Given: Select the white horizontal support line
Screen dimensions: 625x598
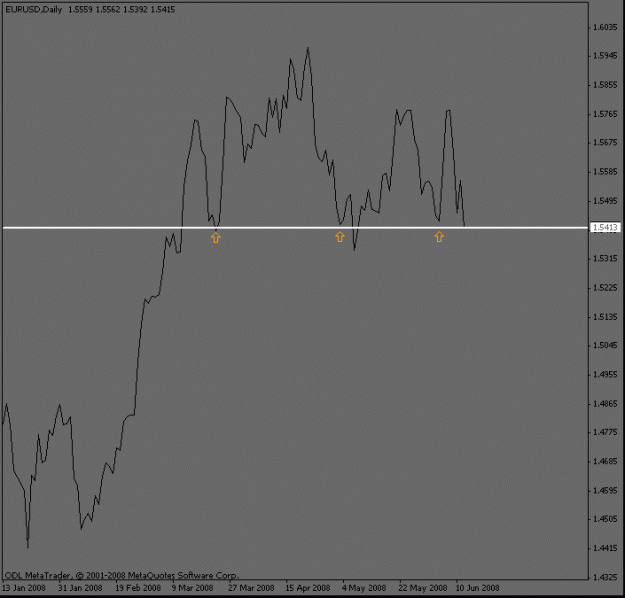Looking at the screenshot, I should coord(295,228).
